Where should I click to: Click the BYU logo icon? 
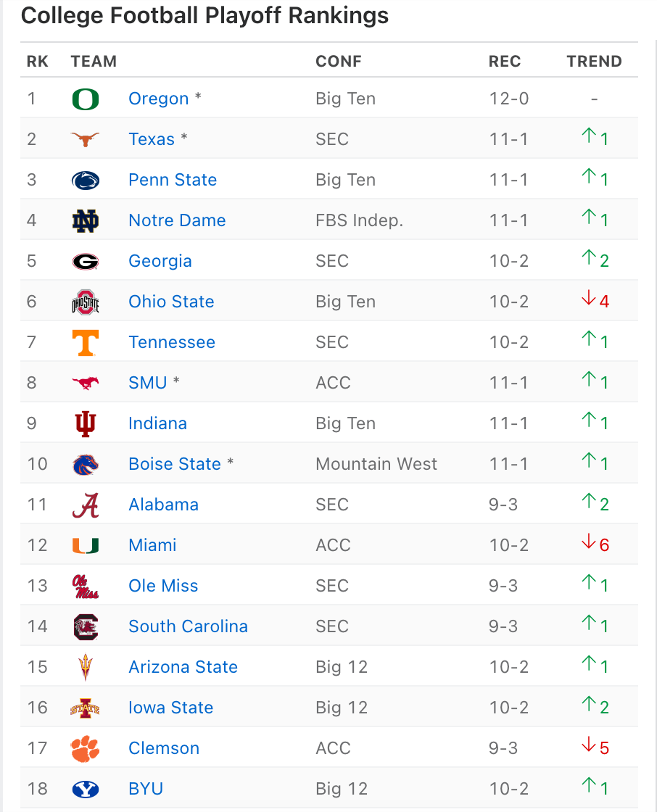[86, 790]
